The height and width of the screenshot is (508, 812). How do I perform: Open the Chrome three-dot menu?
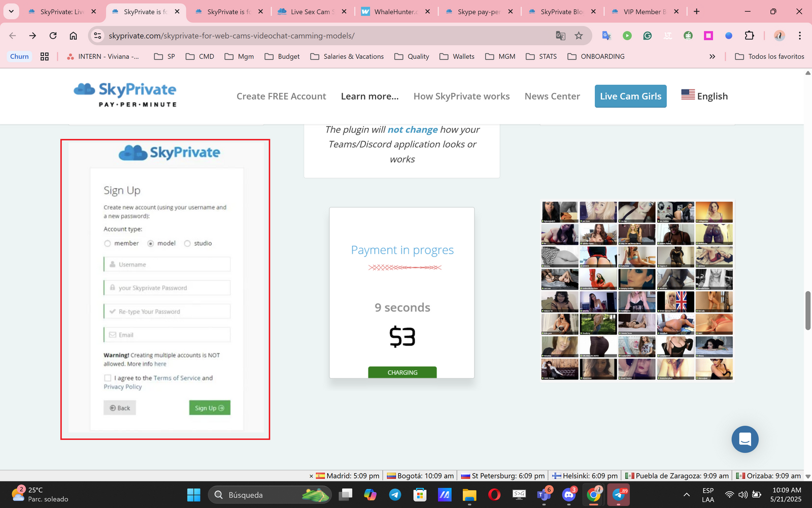tap(800, 36)
